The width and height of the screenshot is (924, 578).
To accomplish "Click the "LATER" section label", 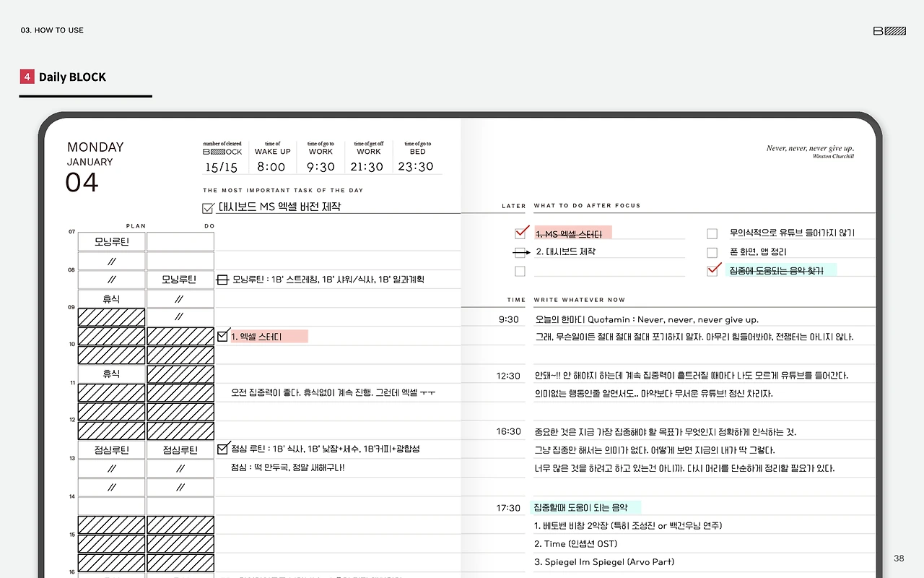I will tap(513, 205).
